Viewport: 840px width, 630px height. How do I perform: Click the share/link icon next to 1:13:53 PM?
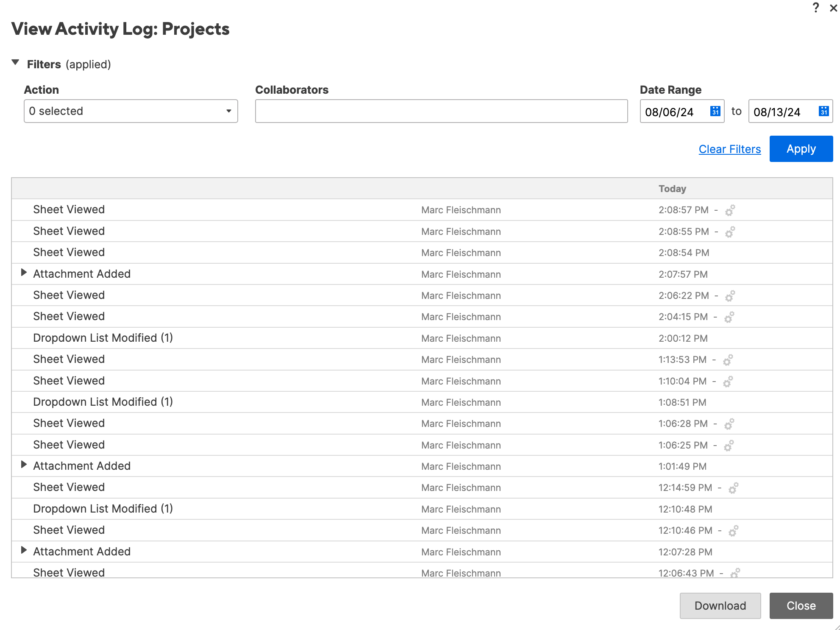(729, 360)
